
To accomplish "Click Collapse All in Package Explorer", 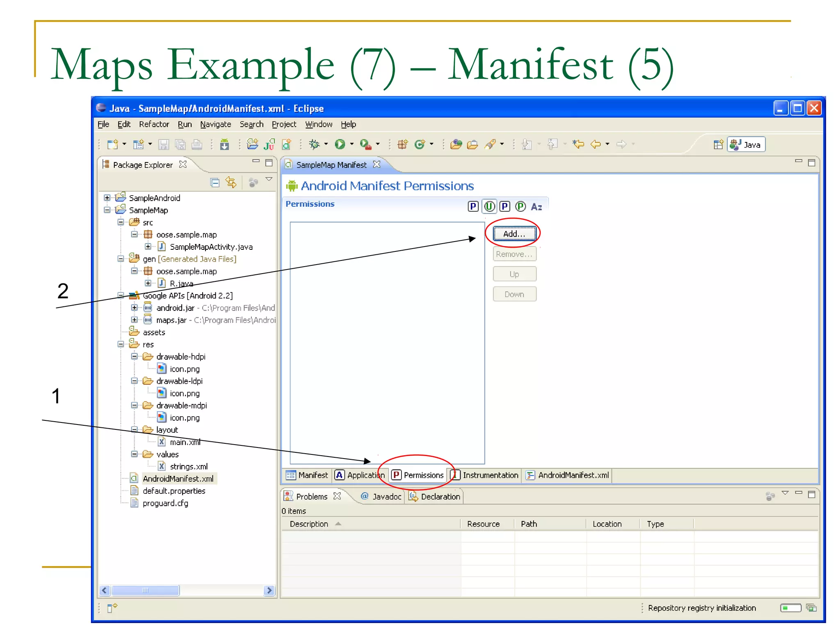I will coord(215,183).
